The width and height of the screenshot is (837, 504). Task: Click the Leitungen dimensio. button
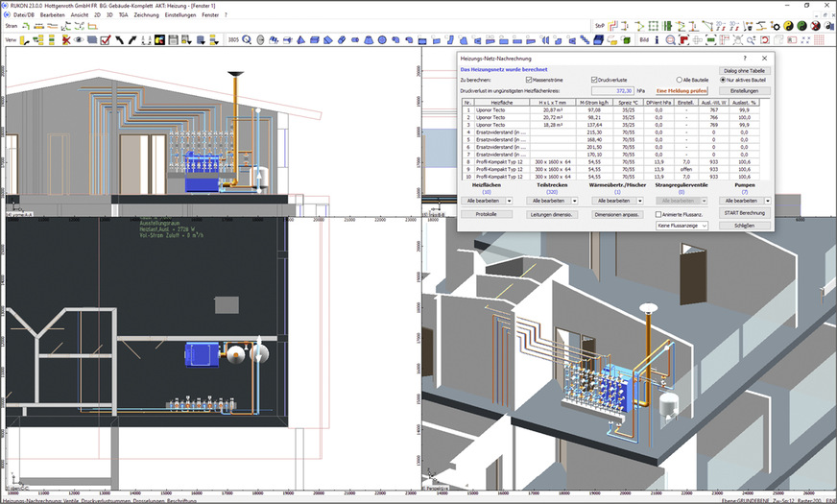[551, 214]
